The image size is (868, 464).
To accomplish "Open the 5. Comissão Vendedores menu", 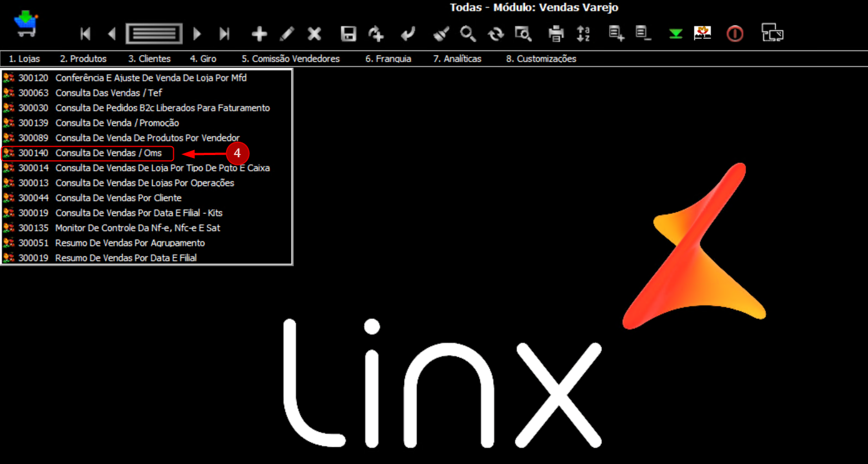I will pyautogui.click(x=290, y=59).
